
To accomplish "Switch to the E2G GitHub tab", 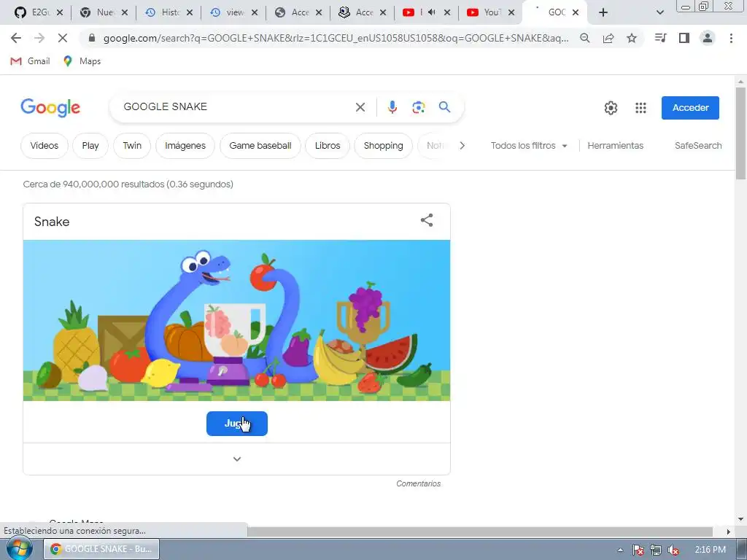I will point(39,12).
